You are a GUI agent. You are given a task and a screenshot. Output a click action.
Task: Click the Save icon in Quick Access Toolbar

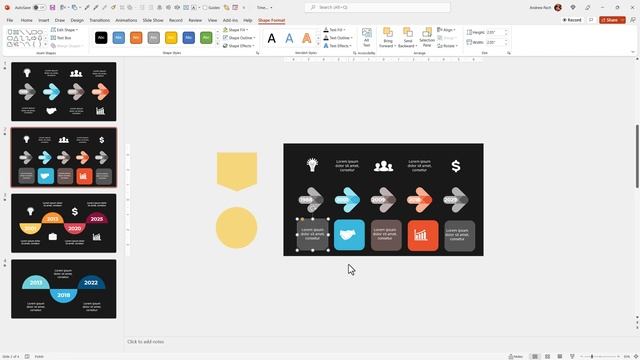click(52, 7)
